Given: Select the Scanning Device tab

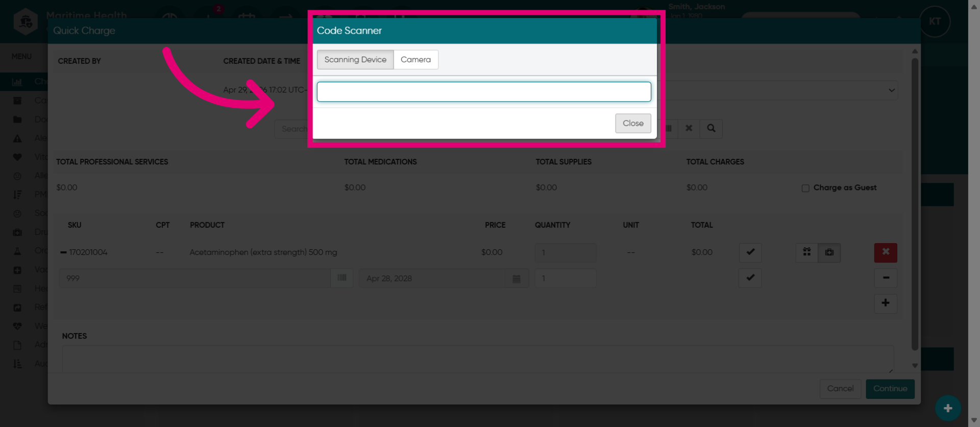Looking at the screenshot, I should (x=355, y=60).
